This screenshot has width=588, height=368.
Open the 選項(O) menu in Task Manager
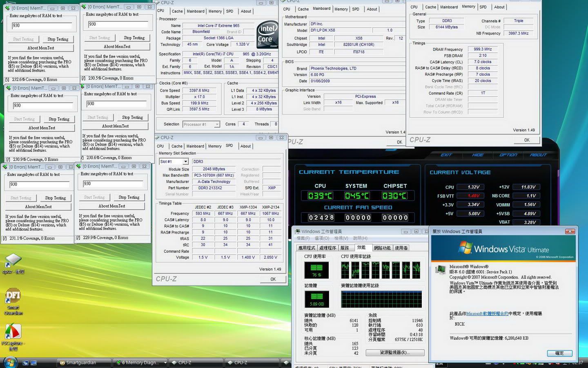(322, 238)
